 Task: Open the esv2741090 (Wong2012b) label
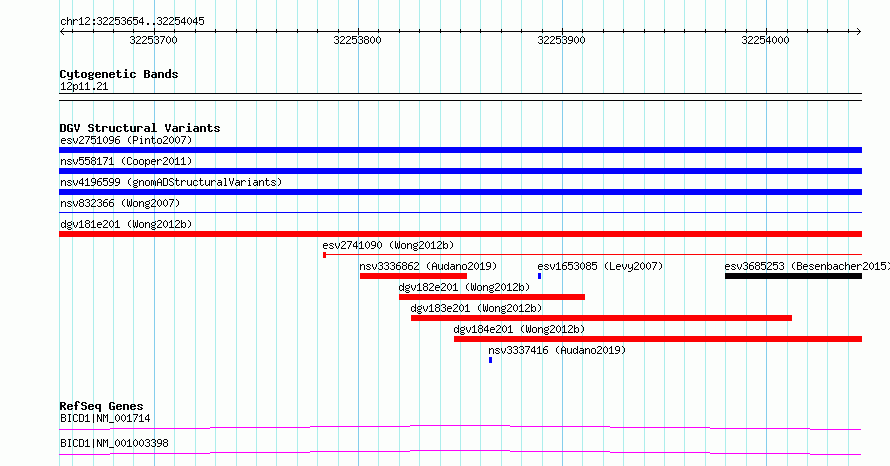[388, 245]
